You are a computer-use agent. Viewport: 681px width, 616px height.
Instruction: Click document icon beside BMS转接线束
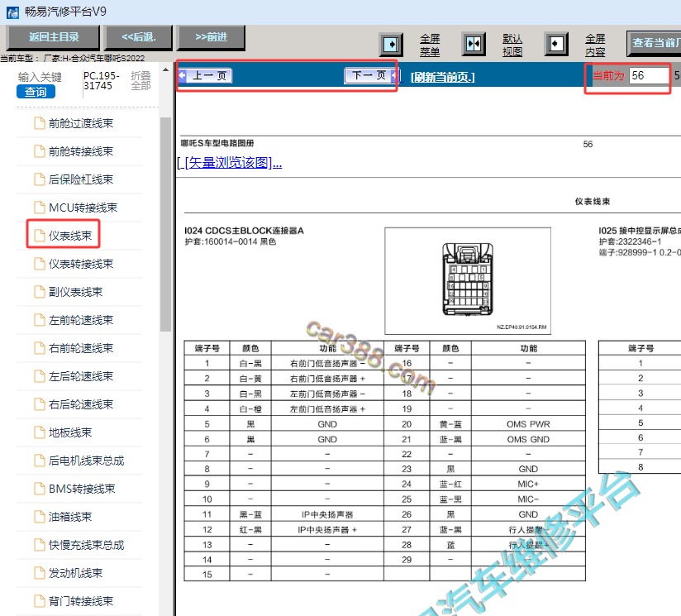pos(40,489)
